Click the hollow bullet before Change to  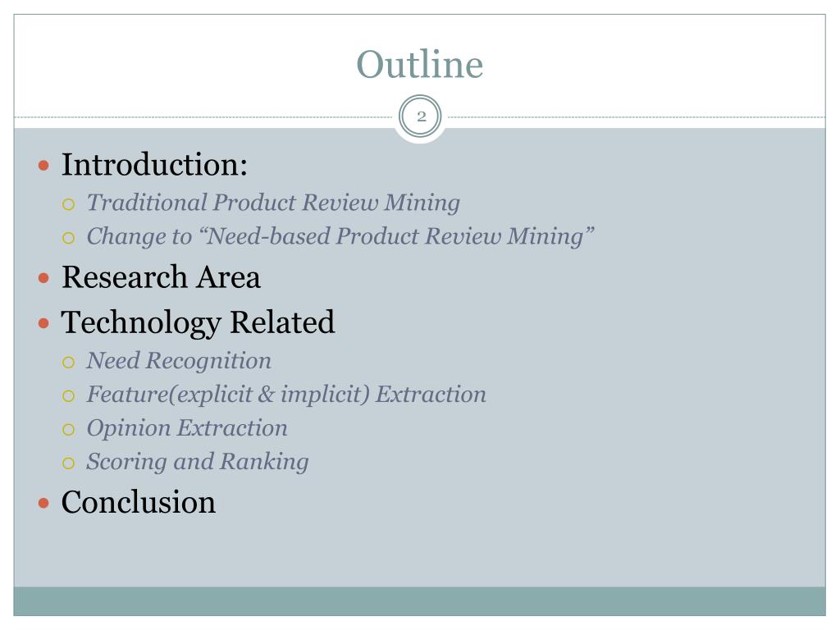coord(68,238)
